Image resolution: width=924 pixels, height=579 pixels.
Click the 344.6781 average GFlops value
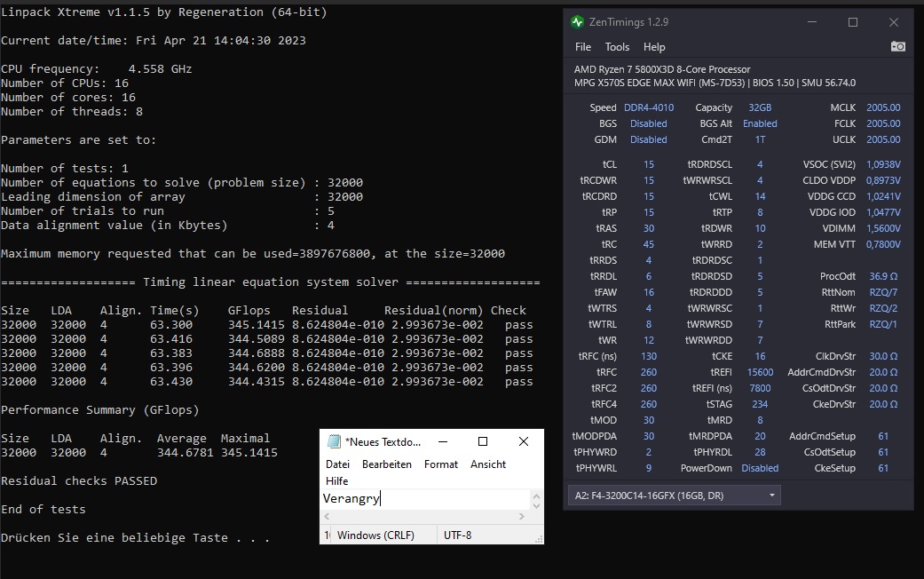(x=185, y=453)
